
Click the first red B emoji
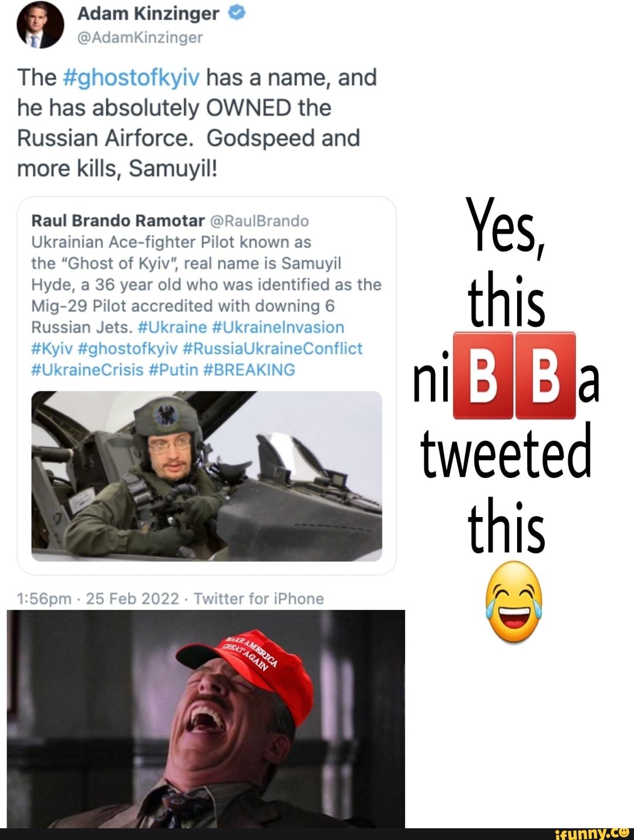point(482,376)
